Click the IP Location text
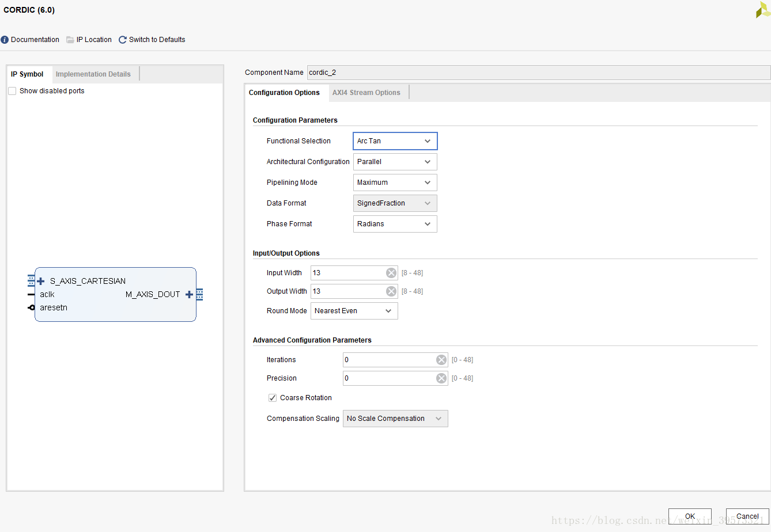 94,40
